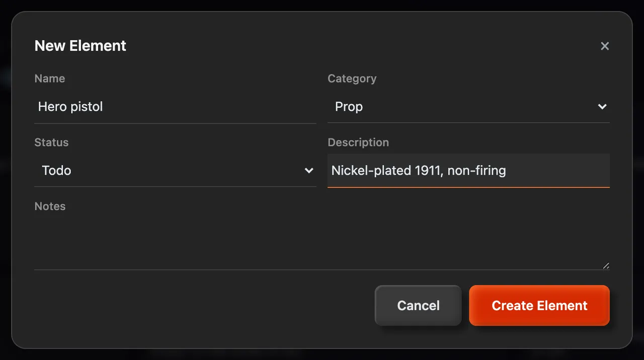Click inside the empty Notes textarea

point(322,244)
